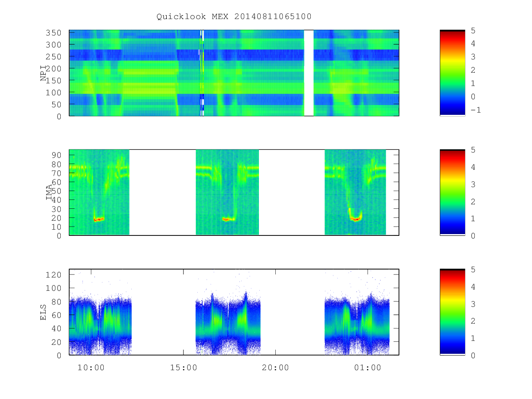Pick the ELS panel color scale bar
This screenshot has height=399, width=532.
[x=452, y=312]
